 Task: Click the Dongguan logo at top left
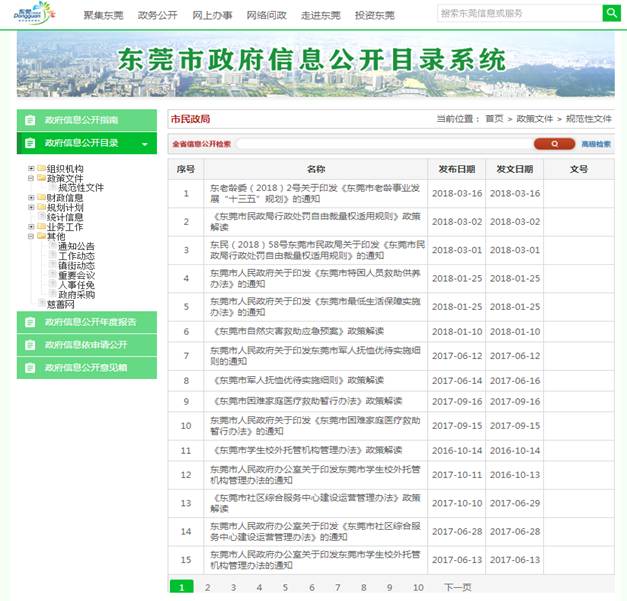pyautogui.click(x=28, y=14)
